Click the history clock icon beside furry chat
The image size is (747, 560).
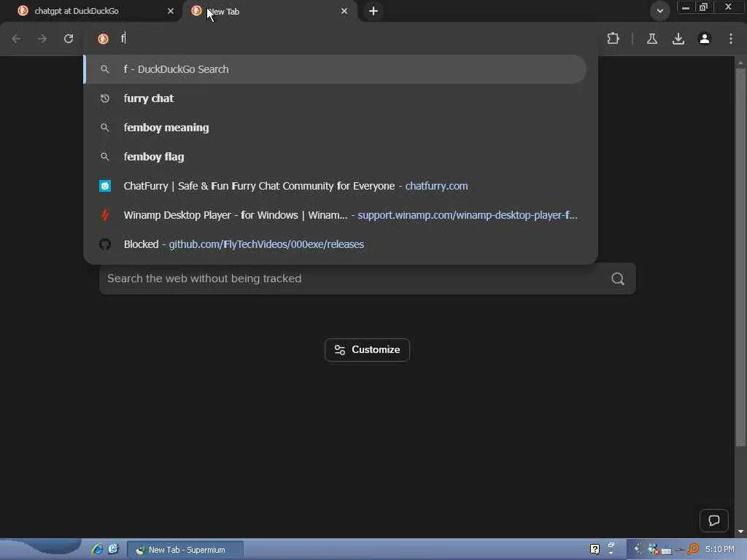105,98
